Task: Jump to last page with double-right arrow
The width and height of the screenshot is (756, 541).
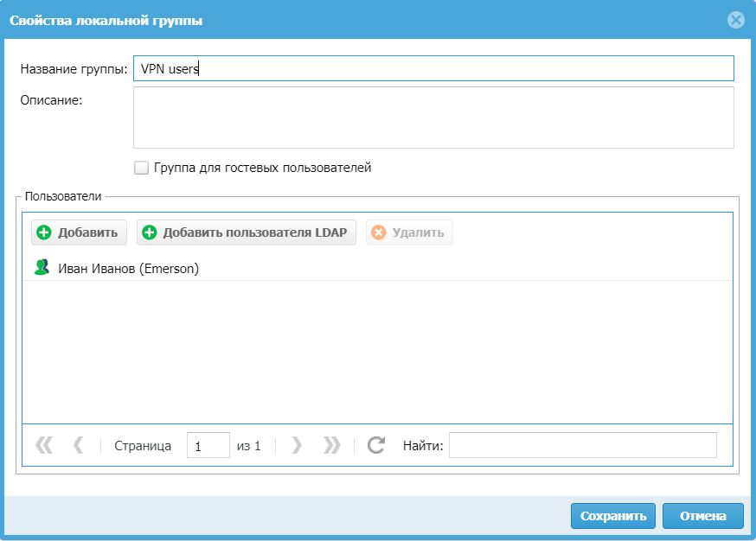Action: 331,445
